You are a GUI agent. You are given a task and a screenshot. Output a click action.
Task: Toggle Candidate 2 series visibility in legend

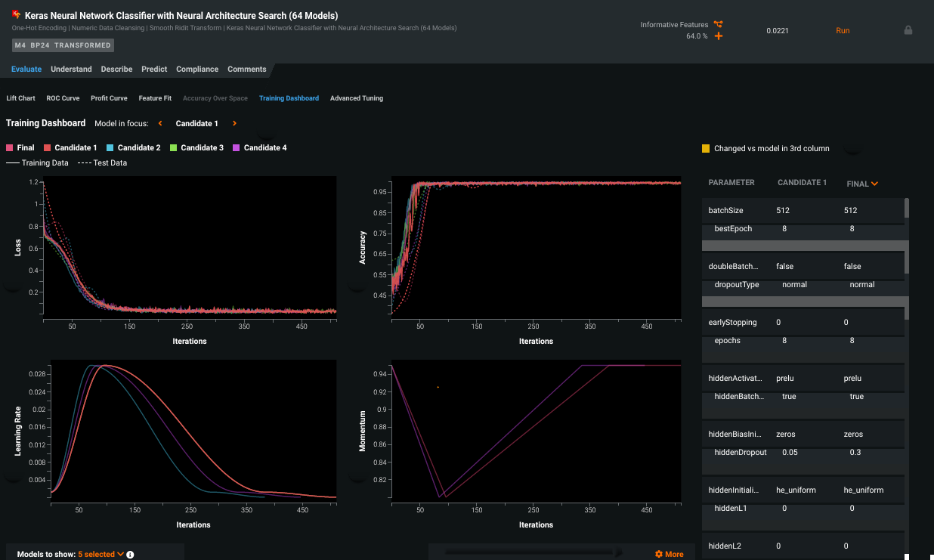pos(133,148)
